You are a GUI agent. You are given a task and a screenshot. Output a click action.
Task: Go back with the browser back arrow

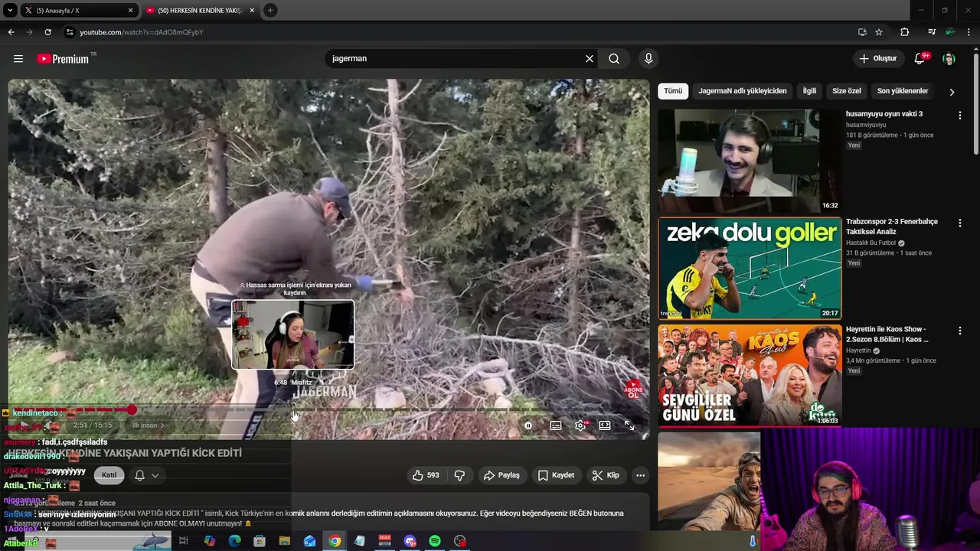pos(11,32)
